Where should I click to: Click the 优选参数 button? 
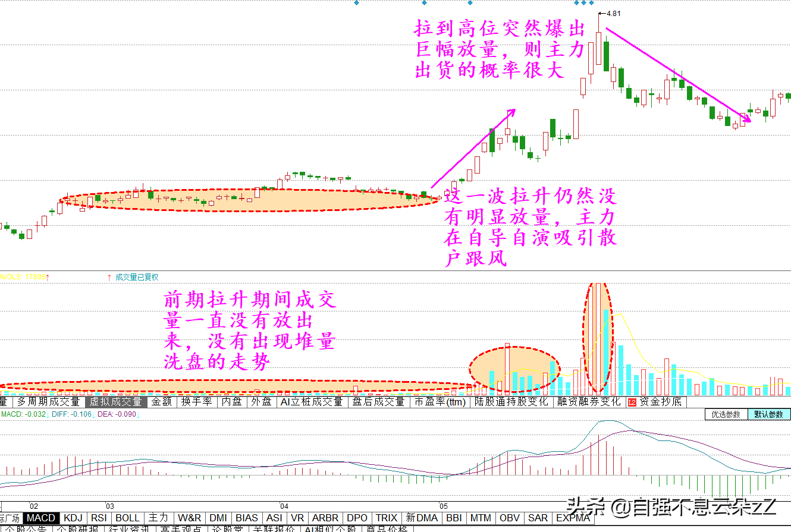(726, 414)
